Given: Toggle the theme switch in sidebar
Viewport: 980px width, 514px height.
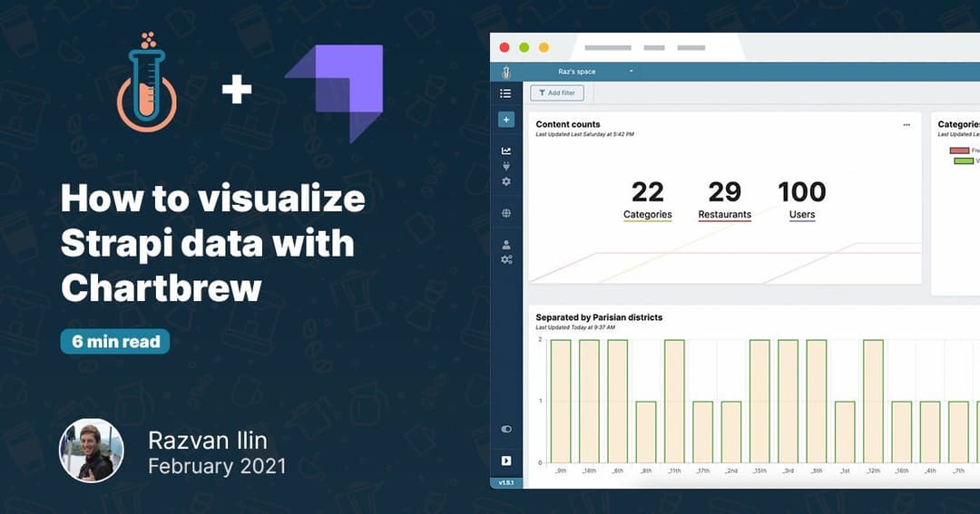Looking at the screenshot, I should 506,429.
